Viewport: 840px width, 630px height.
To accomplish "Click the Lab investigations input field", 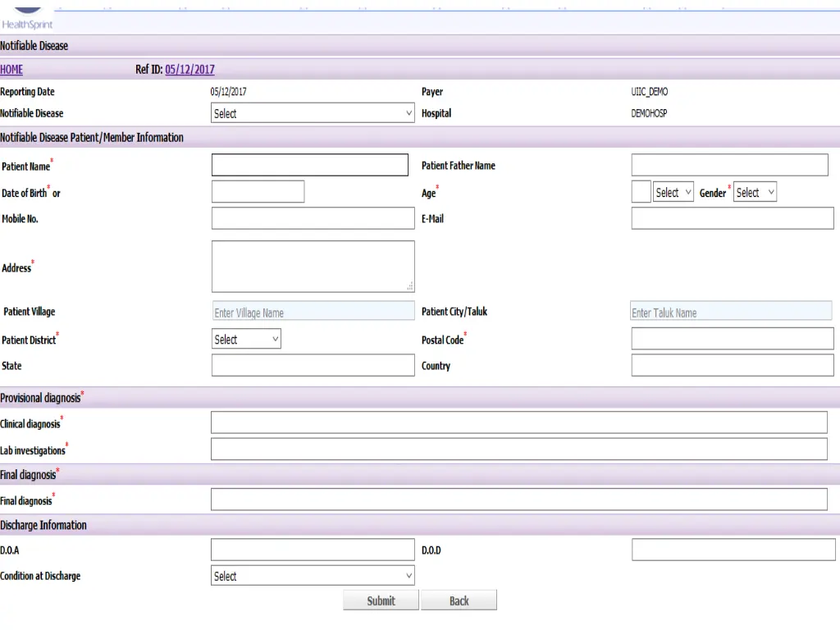I will (519, 450).
